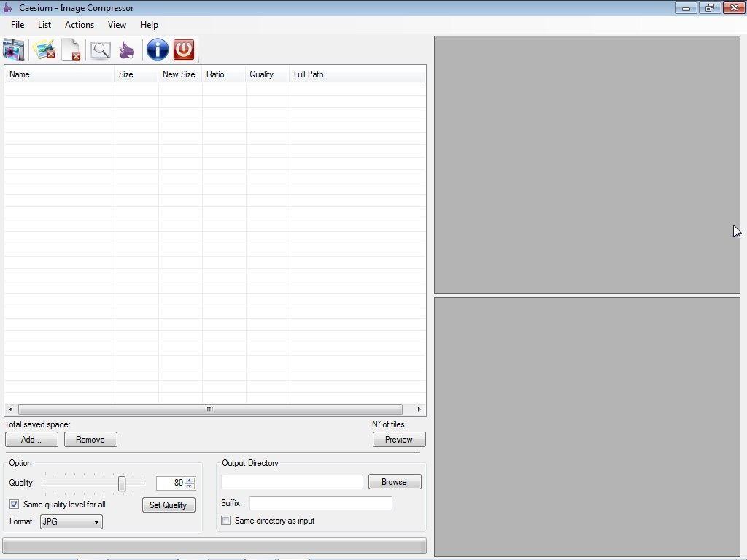Click the Caesium logo in the title bar

tap(7, 7)
